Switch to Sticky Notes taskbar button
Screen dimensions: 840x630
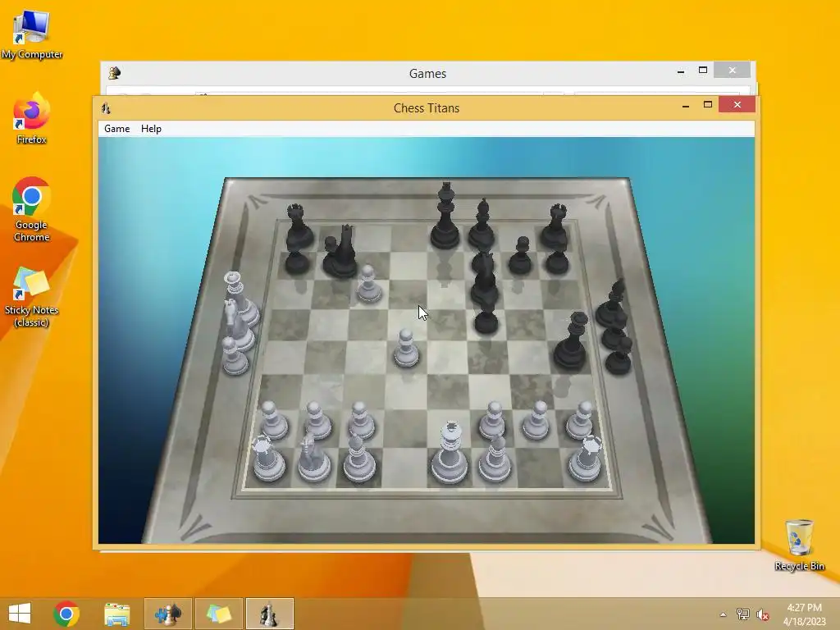[218, 614]
